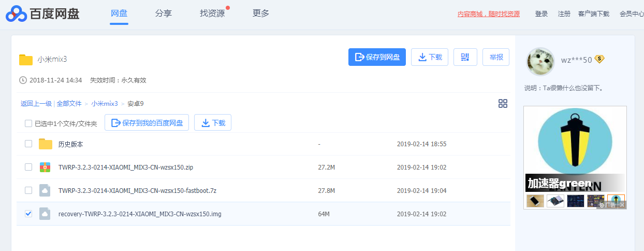Open TWRP-3.2.3-0214-XIAOMI_MIX3-CN-wzsx150.zip

coord(126,168)
